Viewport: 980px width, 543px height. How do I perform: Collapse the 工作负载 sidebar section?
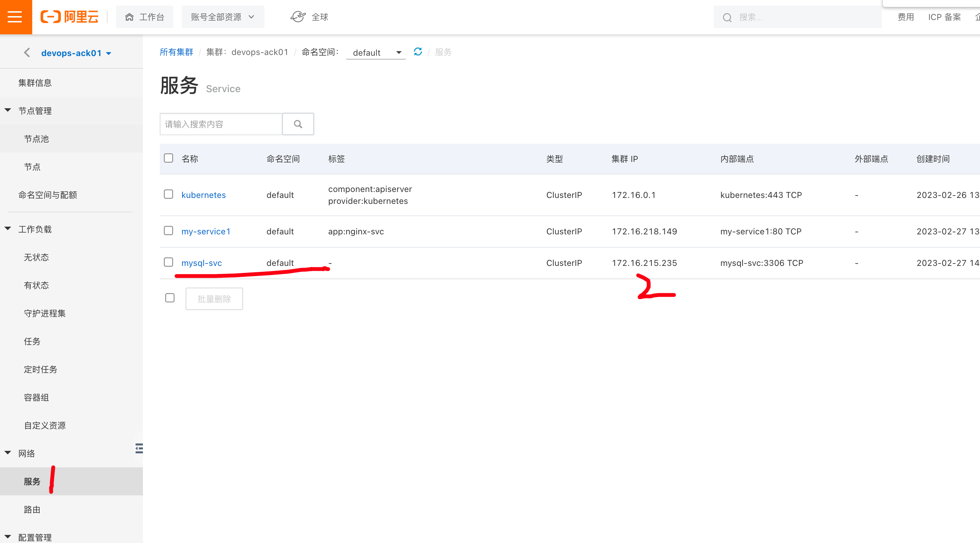pyautogui.click(x=8, y=229)
